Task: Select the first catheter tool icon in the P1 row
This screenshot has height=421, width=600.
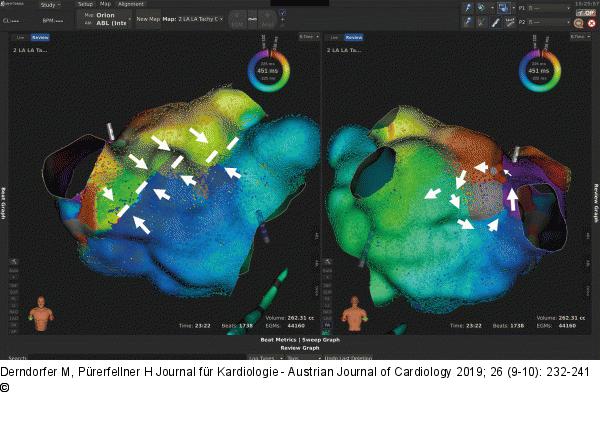Action: click(470, 5)
